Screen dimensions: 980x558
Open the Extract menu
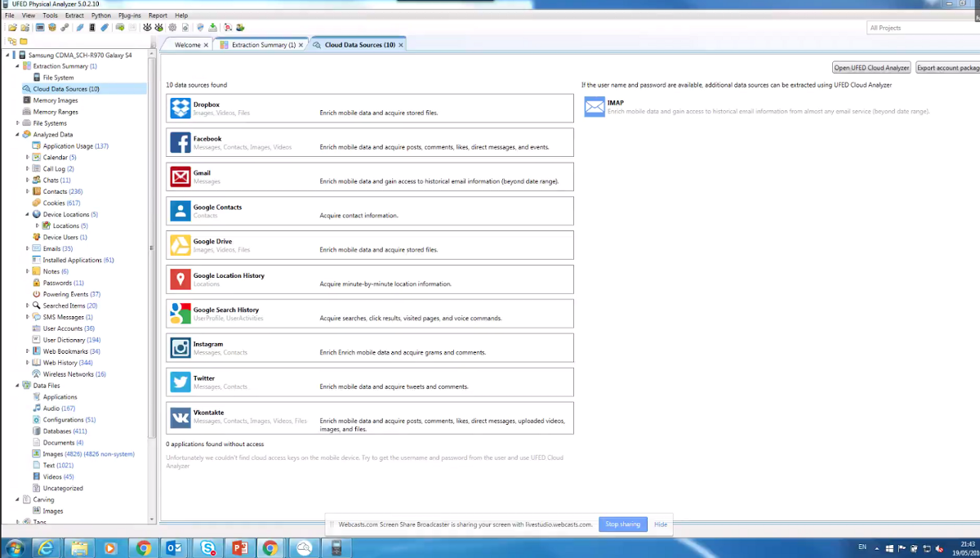[x=73, y=16]
